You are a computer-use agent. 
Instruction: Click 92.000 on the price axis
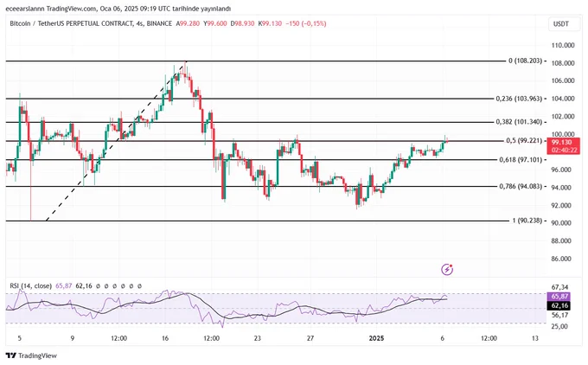[561, 205]
